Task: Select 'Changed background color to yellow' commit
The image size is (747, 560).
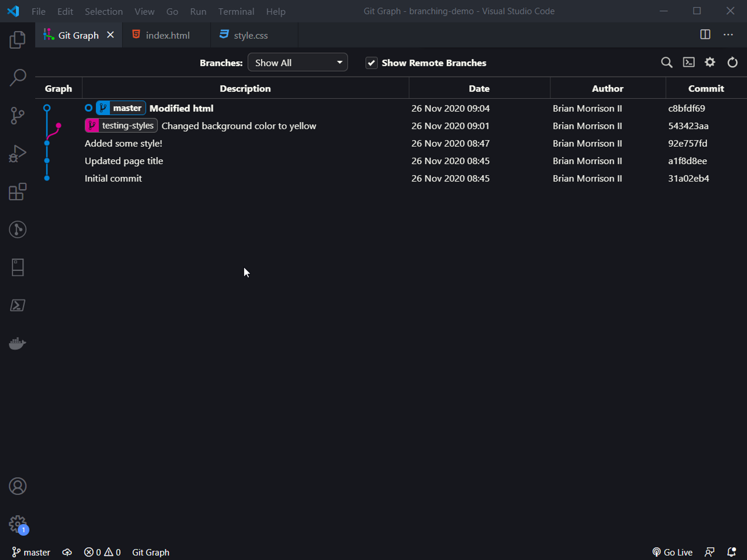Action: pyautogui.click(x=239, y=126)
